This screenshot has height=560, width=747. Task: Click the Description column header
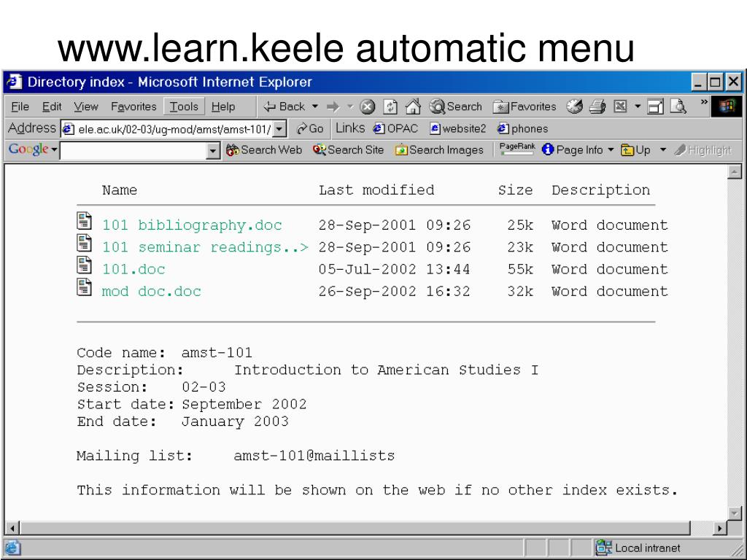(x=601, y=190)
